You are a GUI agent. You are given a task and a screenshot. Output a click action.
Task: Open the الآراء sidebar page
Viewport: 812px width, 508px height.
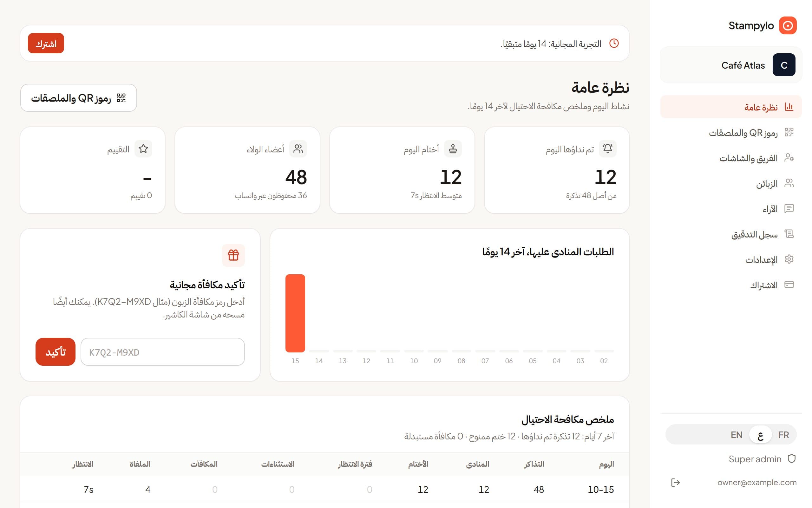coord(731,209)
